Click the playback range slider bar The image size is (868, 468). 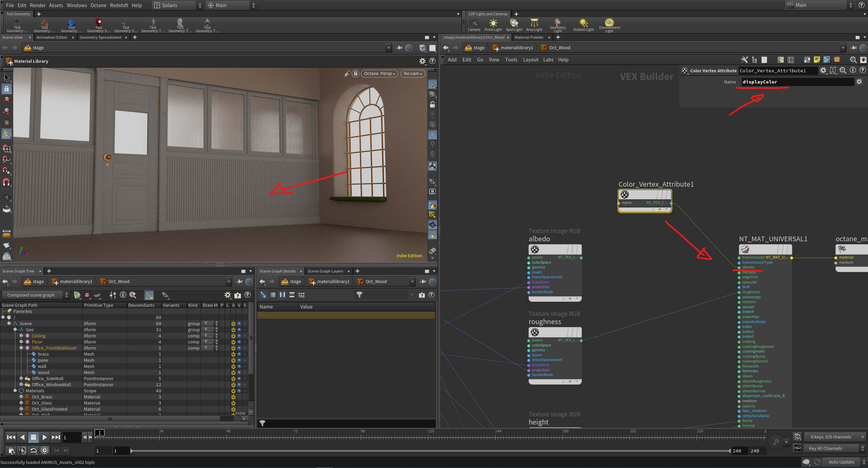point(430,451)
